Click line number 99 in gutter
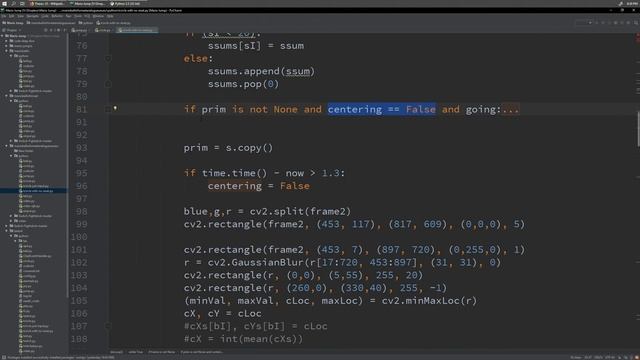 click(82, 224)
